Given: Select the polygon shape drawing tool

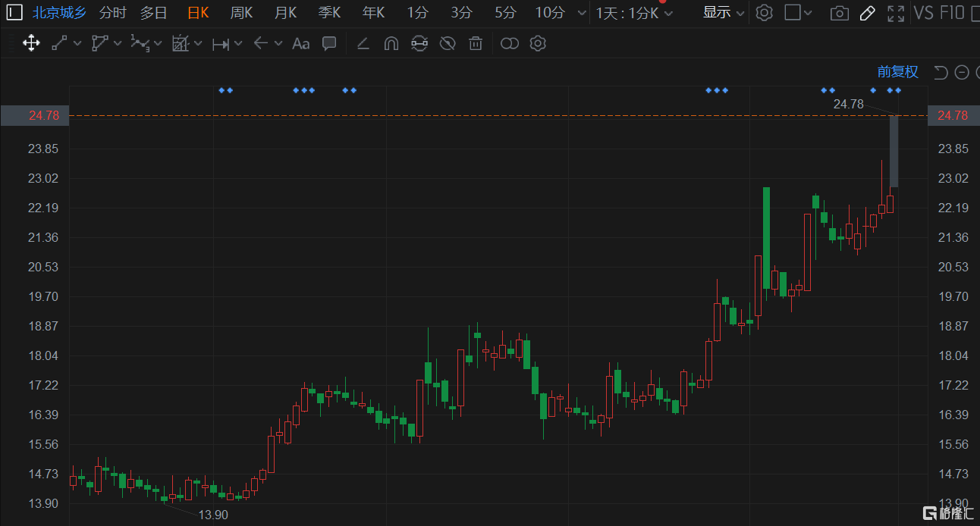Looking at the screenshot, I should 99,43.
